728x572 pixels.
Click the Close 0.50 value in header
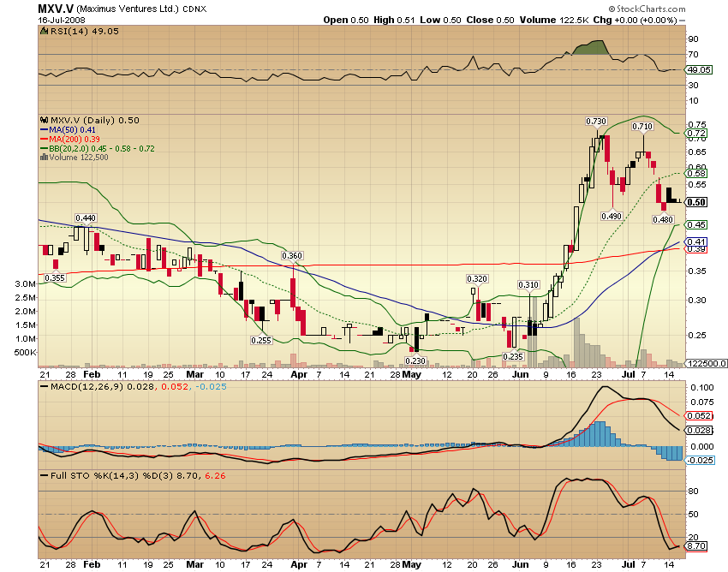(490, 20)
